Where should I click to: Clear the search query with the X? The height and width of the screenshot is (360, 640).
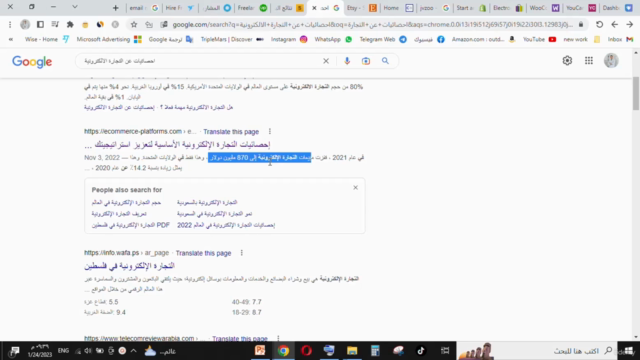[x=326, y=61]
